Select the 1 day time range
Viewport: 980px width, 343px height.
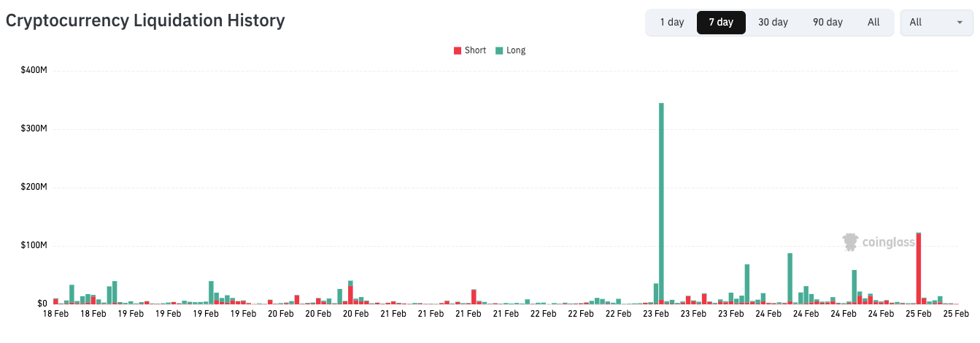click(x=671, y=22)
